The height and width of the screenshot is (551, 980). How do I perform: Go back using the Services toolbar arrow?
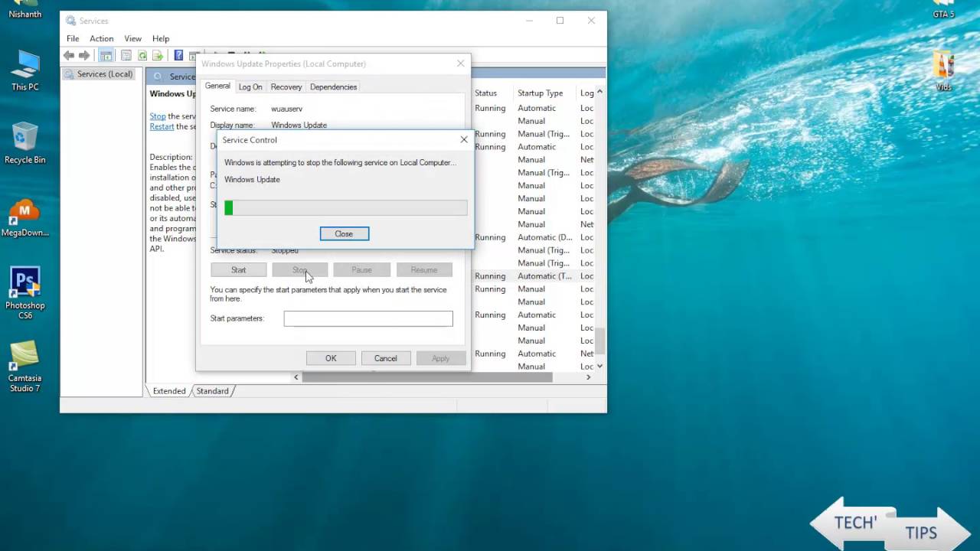(69, 55)
